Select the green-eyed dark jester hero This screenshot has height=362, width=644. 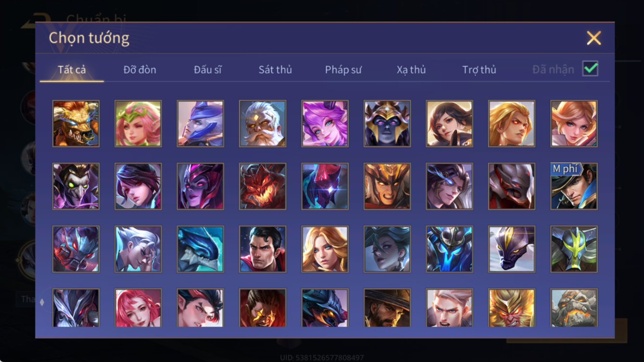click(x=76, y=187)
